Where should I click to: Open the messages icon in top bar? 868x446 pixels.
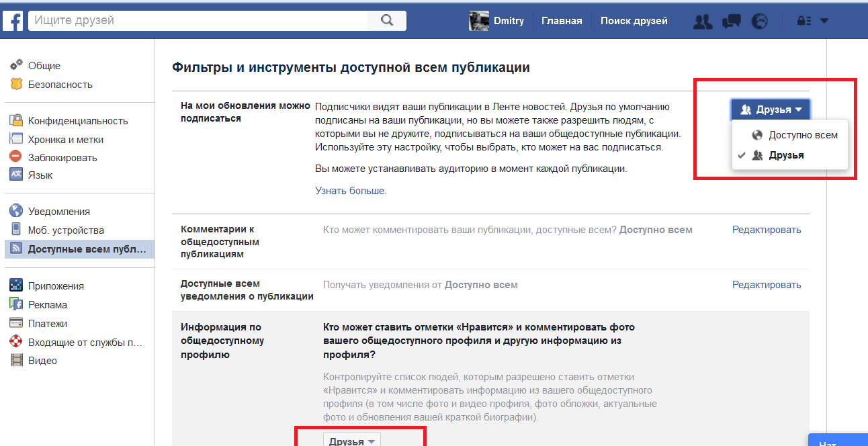point(731,21)
